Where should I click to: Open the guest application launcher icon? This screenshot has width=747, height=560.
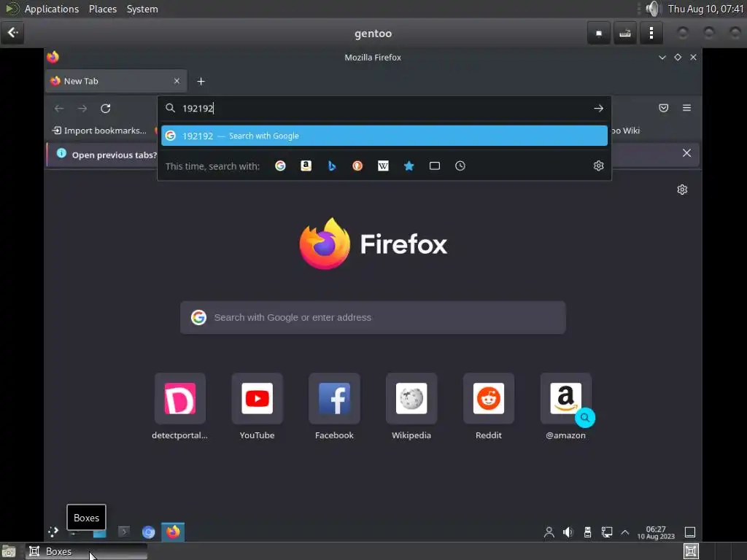click(x=53, y=532)
